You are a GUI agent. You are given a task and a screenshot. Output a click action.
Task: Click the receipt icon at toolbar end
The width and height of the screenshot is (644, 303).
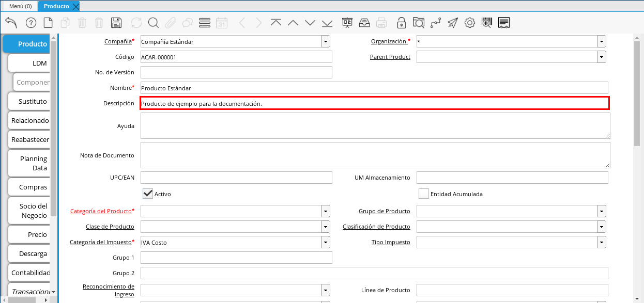[x=504, y=23]
